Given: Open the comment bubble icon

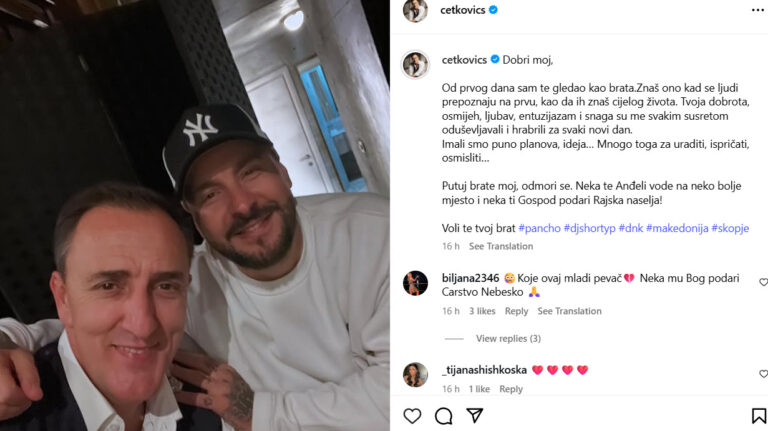Looking at the screenshot, I should pyautogui.click(x=444, y=416).
